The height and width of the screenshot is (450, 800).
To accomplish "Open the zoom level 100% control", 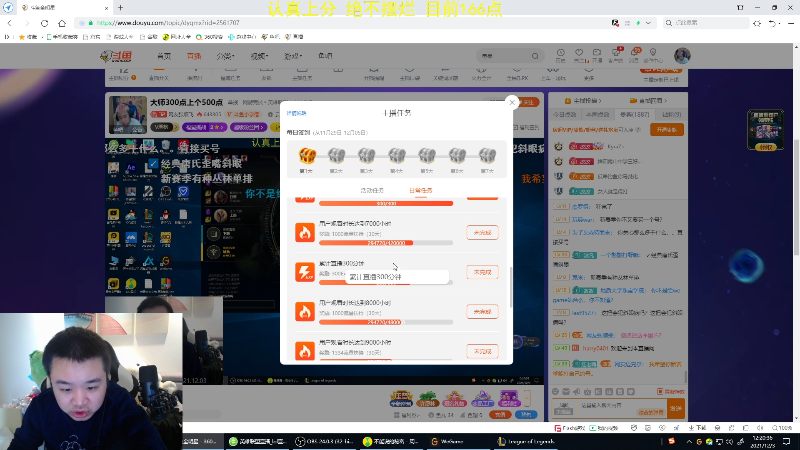I will [x=782, y=428].
